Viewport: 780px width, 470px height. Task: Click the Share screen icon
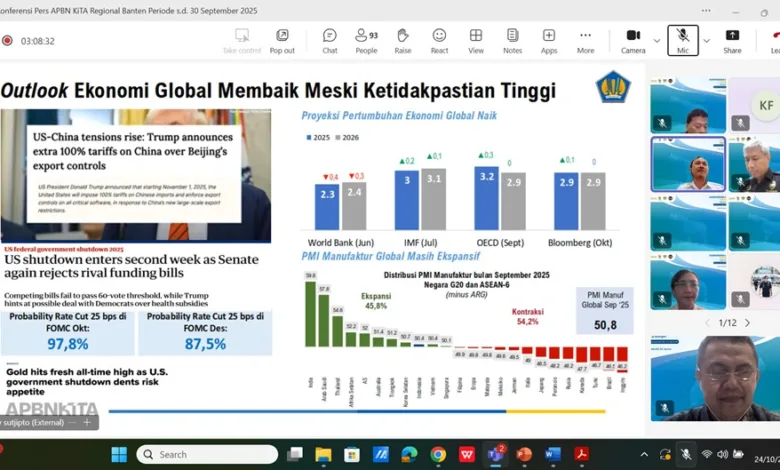coord(732,40)
